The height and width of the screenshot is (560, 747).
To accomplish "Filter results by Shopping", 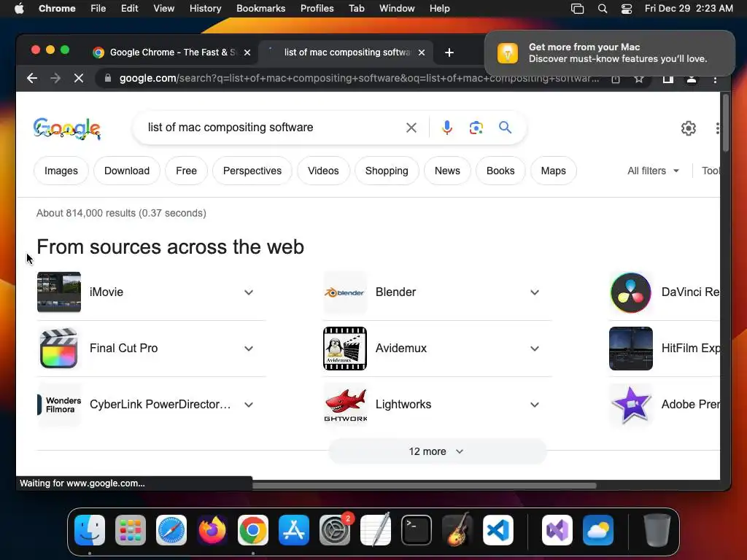I will pyautogui.click(x=387, y=171).
